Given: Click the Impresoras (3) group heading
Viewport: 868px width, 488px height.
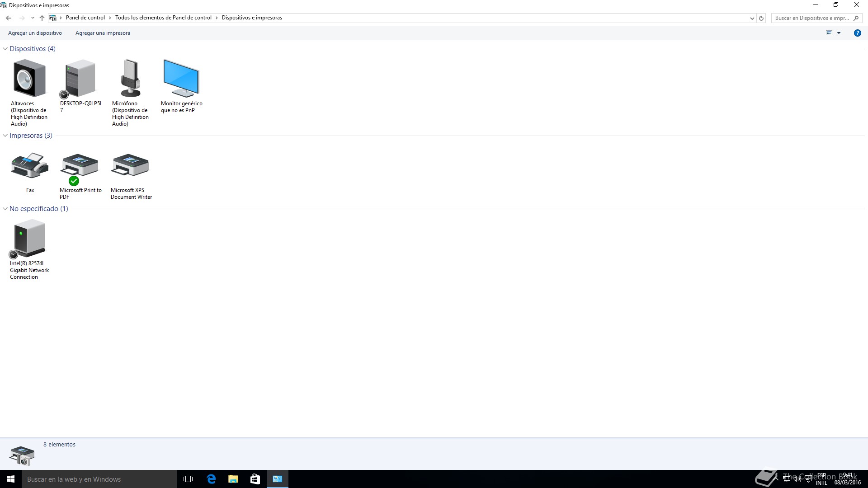Looking at the screenshot, I should (31, 136).
